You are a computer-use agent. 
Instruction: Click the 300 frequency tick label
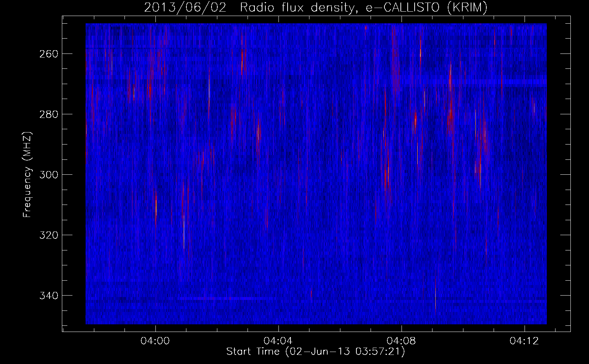point(48,175)
